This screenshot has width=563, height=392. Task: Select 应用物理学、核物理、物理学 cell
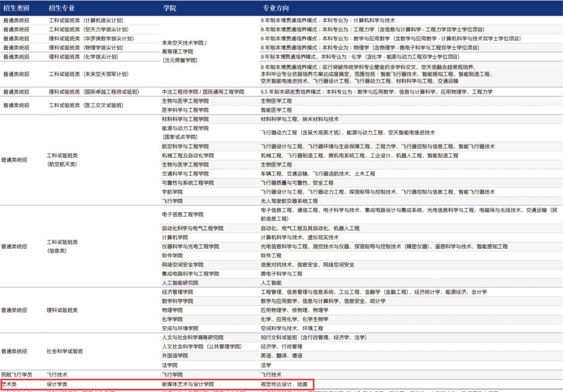click(294, 310)
